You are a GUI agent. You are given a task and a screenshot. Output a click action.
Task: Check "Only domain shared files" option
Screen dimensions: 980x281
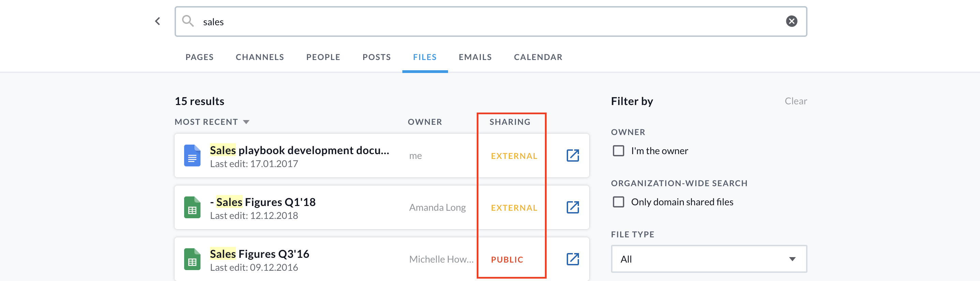[618, 202]
